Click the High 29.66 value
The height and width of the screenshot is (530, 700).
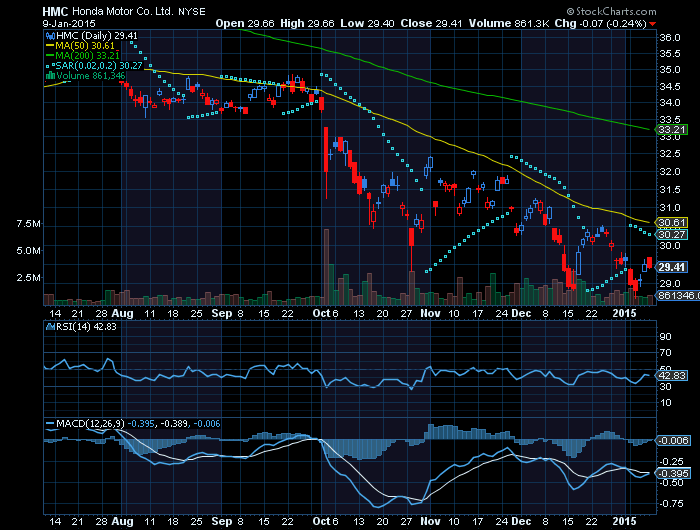coord(307,23)
